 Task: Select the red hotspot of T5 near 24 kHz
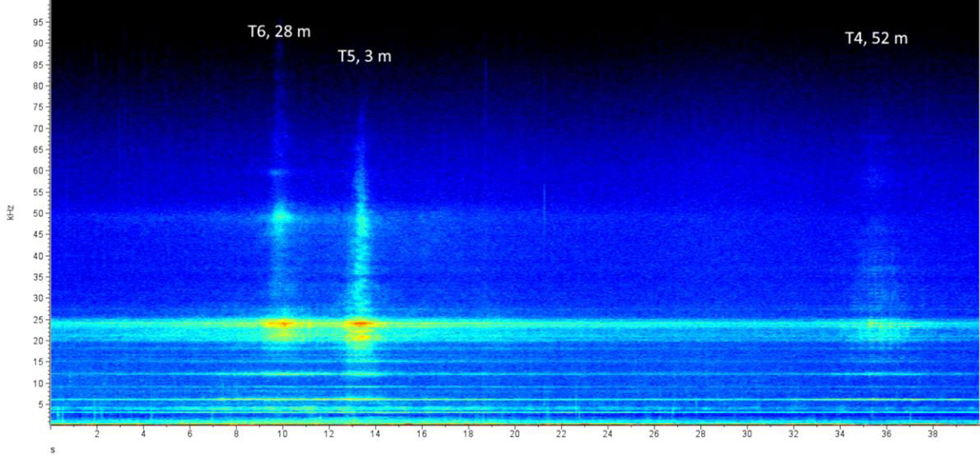(360, 323)
